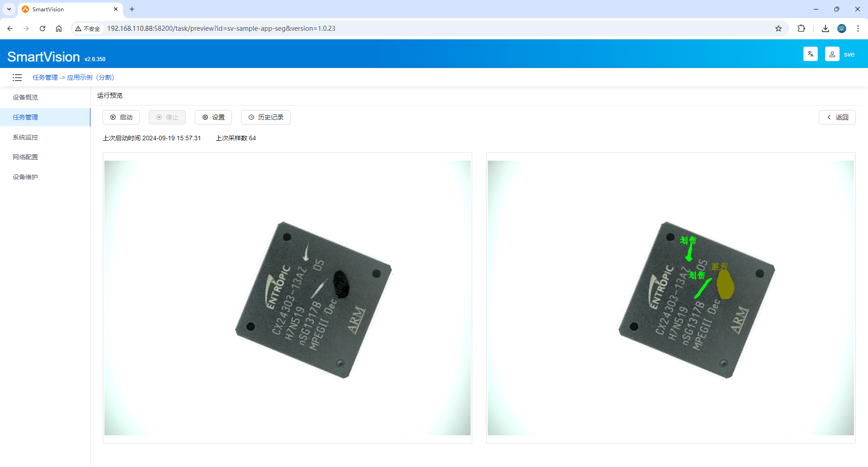Viewport: 868px width, 467px height.
Task: Click the 上次采样数 64 text
Action: [236, 138]
